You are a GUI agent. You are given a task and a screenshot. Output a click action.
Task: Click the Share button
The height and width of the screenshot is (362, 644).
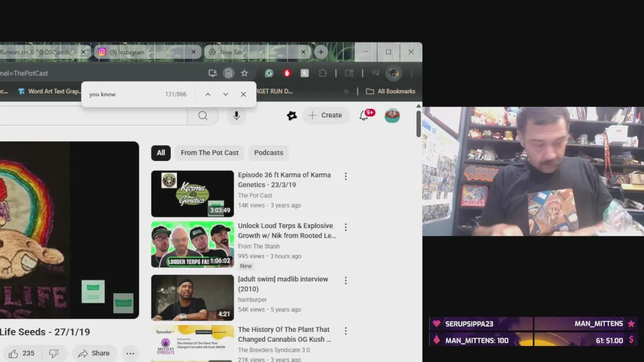click(x=94, y=353)
